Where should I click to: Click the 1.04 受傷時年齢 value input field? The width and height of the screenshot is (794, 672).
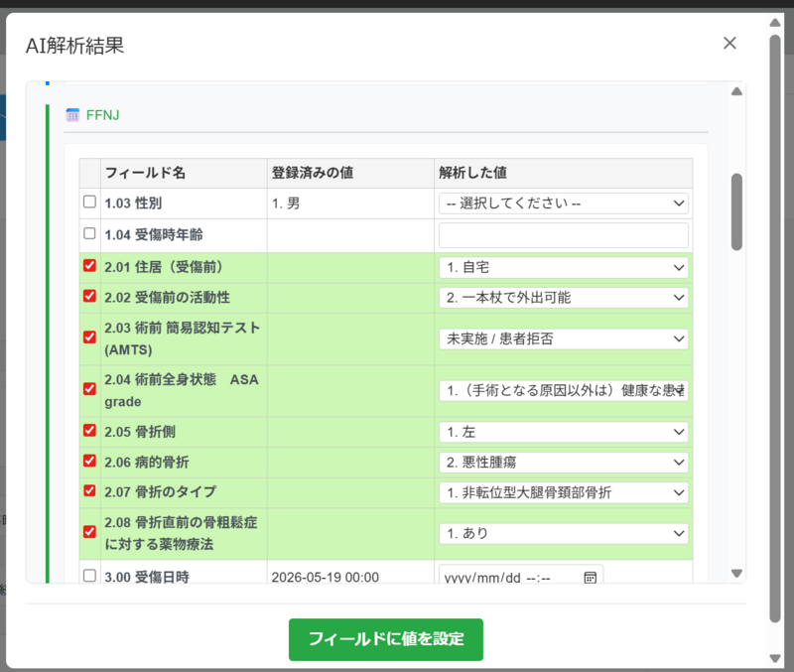564,235
